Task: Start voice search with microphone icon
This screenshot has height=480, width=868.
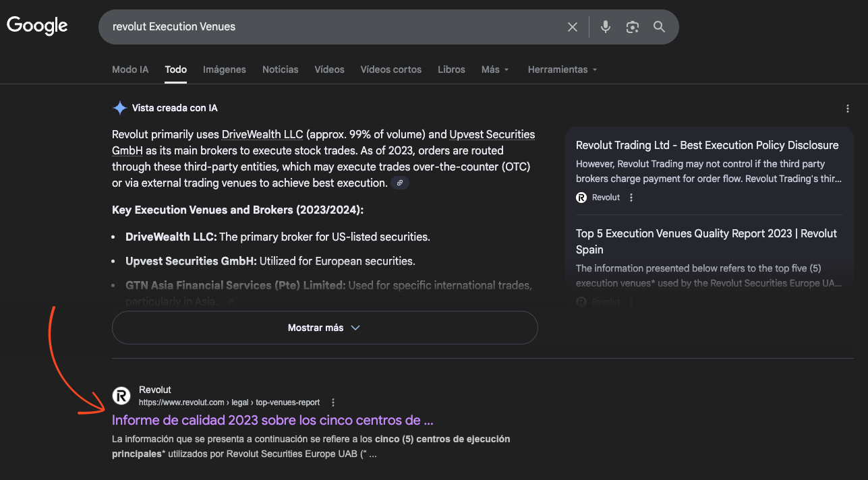Action: click(x=606, y=27)
